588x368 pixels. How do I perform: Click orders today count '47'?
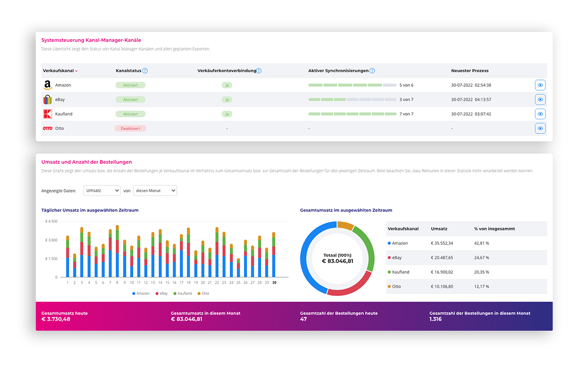303,319
